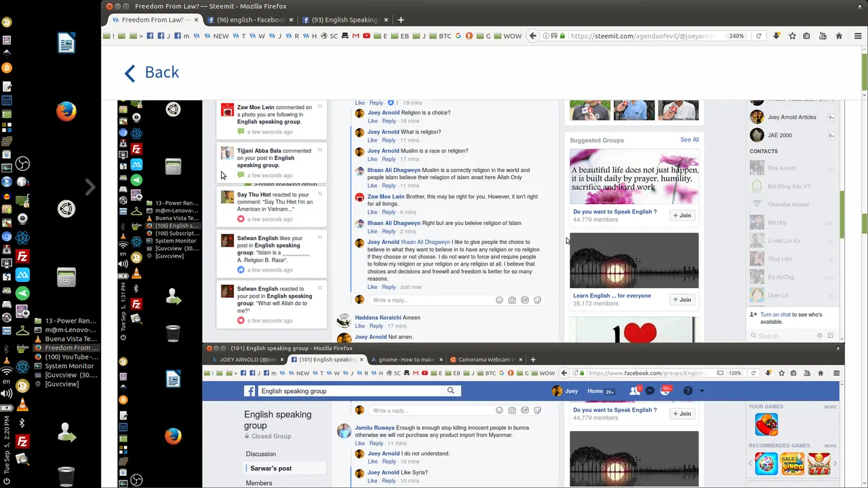Dismiss Zaw Moe Lwin notification
The width and height of the screenshot is (868, 488).
320,106
